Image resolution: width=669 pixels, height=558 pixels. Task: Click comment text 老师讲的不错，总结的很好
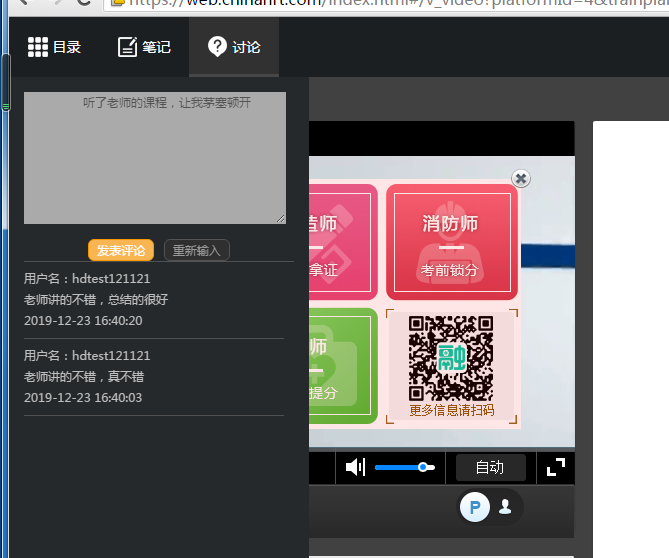point(96,299)
